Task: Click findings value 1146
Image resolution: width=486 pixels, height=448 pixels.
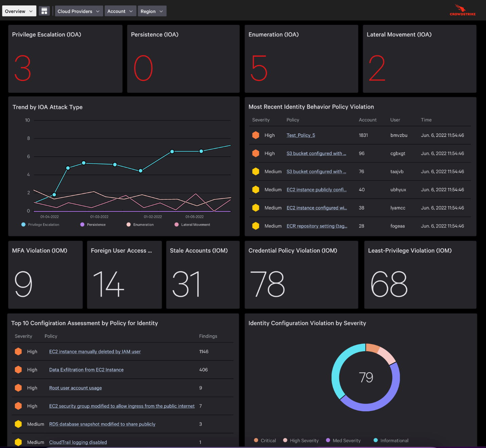Action: (x=204, y=352)
